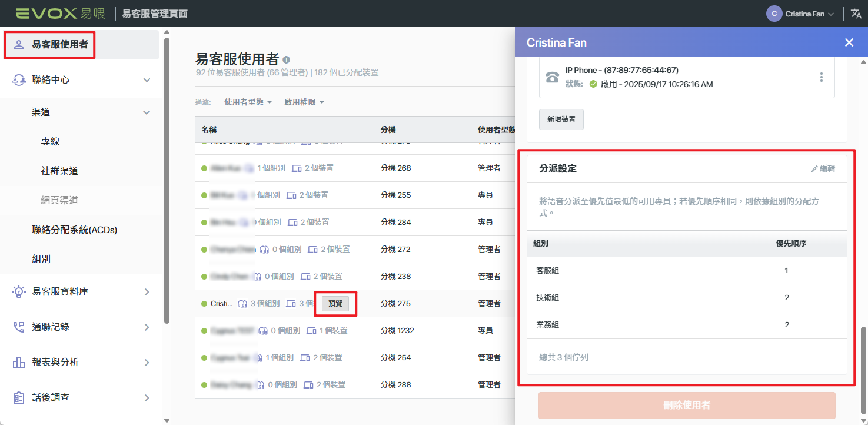This screenshot has height=425, width=868.
Task: Click the lightbulb icon for 易客服資料庫
Action: pos(19,291)
